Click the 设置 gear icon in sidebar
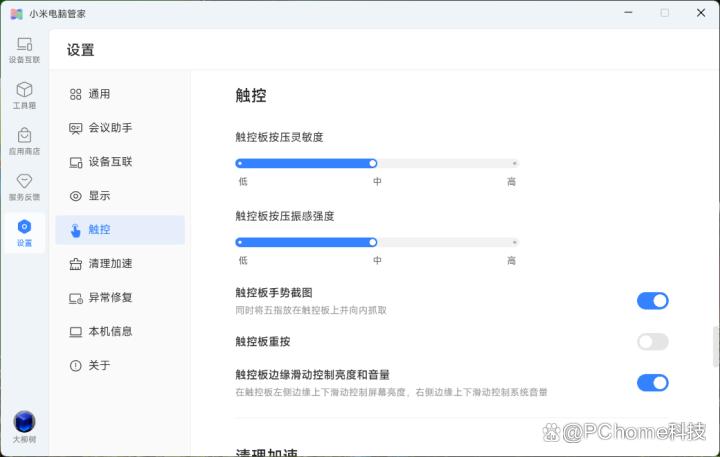 [24, 232]
